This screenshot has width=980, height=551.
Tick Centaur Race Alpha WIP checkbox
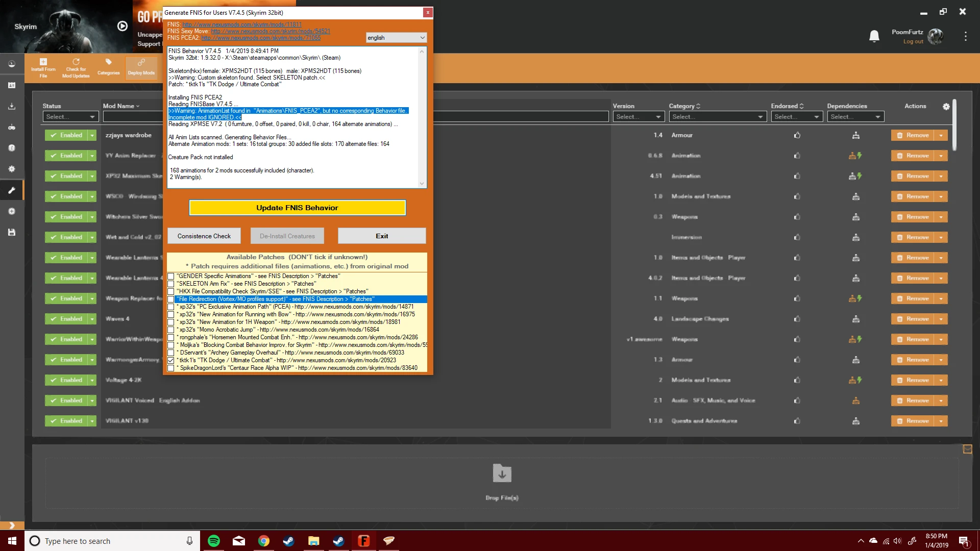click(171, 368)
